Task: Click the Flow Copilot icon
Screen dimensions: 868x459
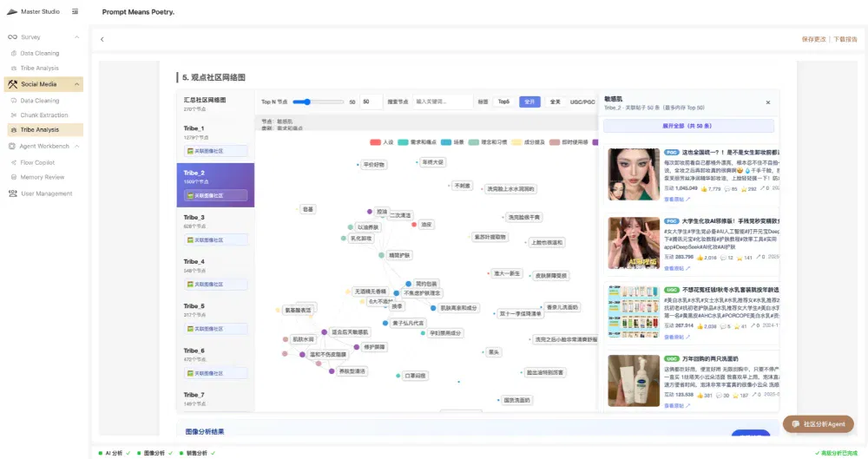Action: coord(14,163)
